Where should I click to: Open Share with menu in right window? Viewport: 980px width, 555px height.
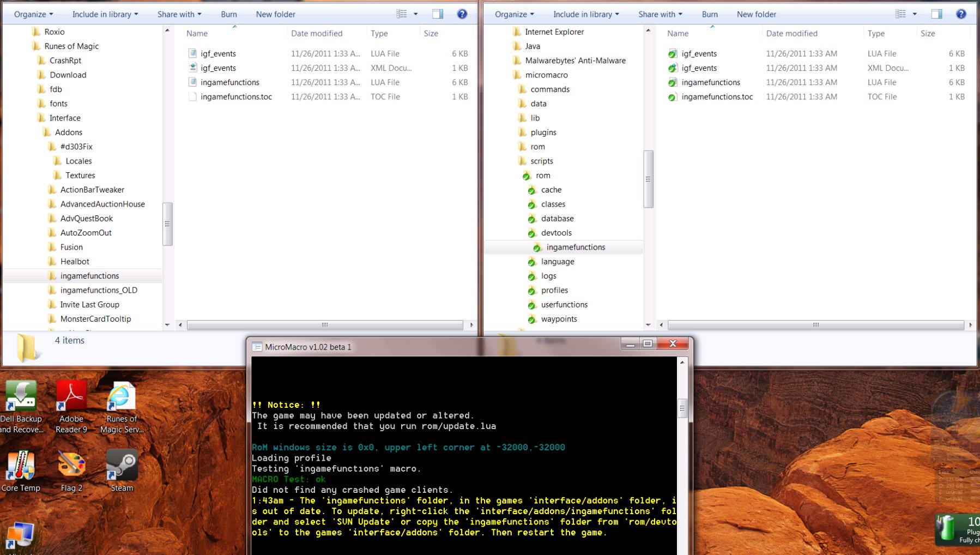pos(660,14)
